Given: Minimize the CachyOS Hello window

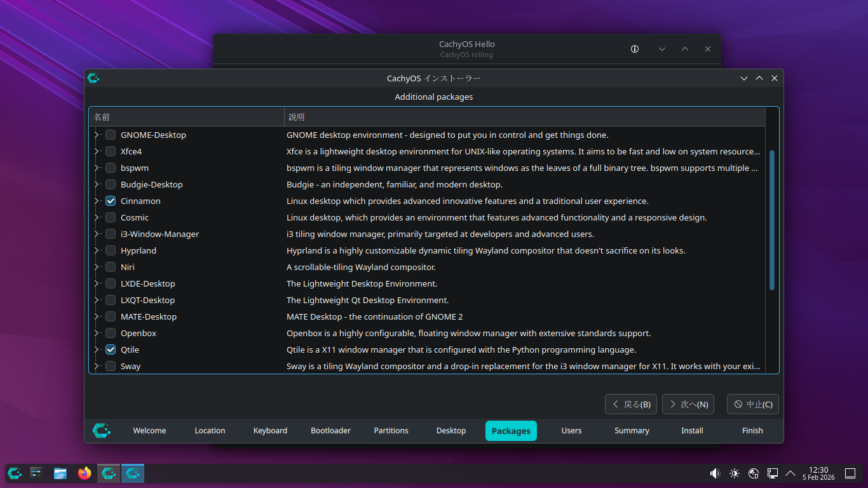Looking at the screenshot, I should pos(662,49).
